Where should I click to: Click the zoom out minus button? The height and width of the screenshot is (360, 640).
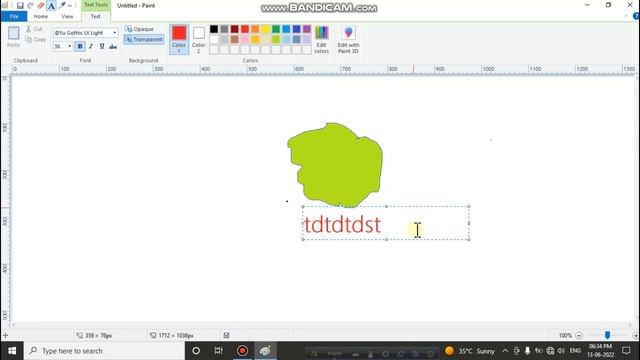(579, 336)
